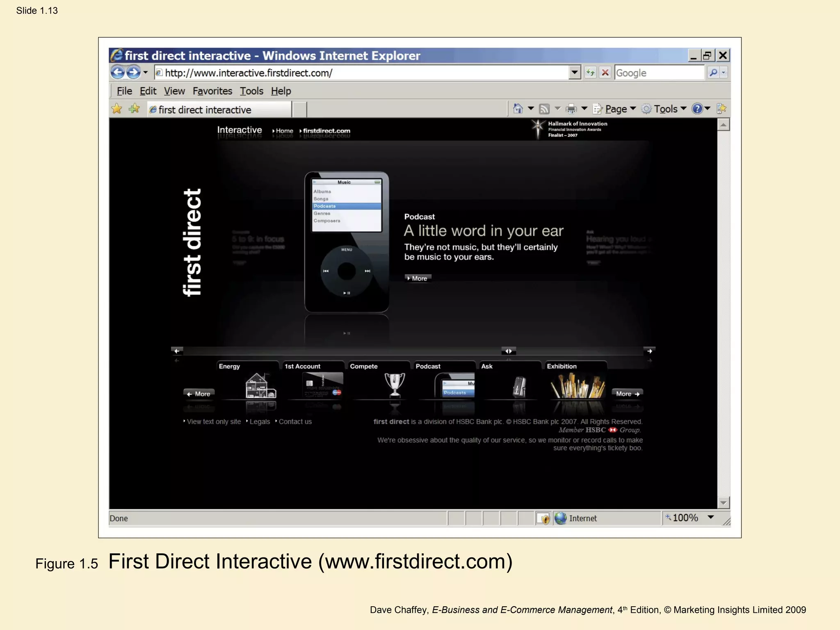Click the Contact us footer link
This screenshot has height=630, width=840.
coord(295,422)
